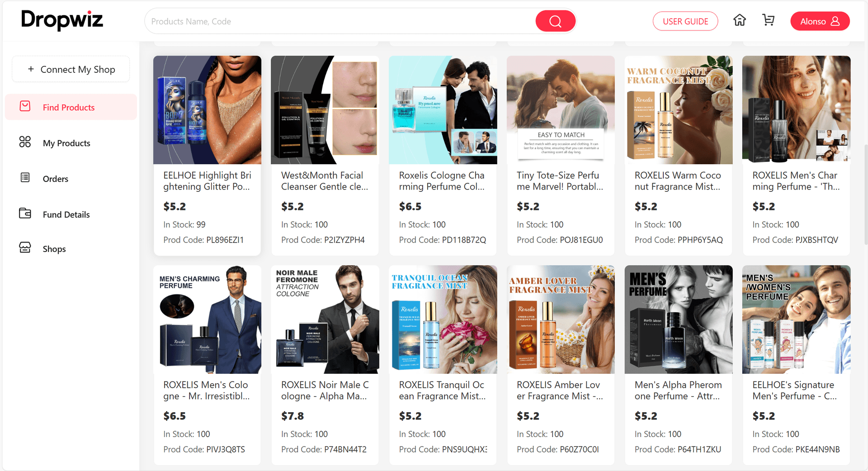This screenshot has height=471, width=868.
Task: Open West&Month Facial Cleanser product image
Action: (325, 110)
